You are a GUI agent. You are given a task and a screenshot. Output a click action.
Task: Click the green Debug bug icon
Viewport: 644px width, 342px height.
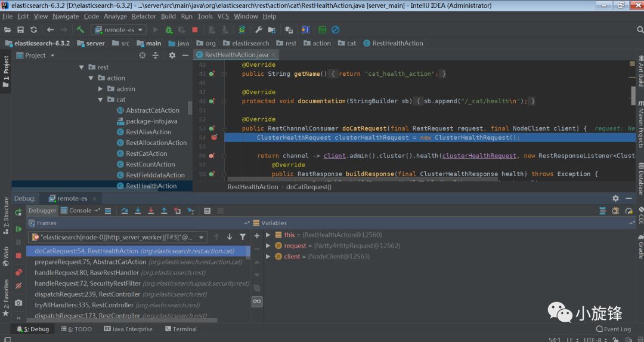pyautogui.click(x=169, y=30)
